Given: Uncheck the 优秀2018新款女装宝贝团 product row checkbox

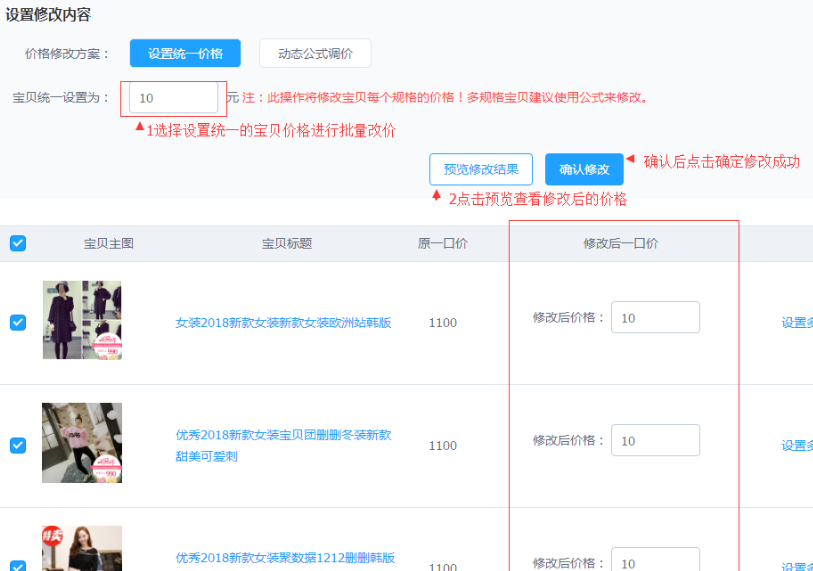Looking at the screenshot, I should pyautogui.click(x=18, y=445).
